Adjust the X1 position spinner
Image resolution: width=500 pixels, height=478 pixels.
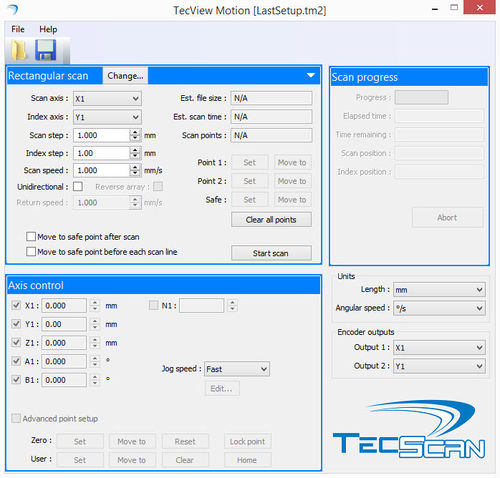[95, 306]
